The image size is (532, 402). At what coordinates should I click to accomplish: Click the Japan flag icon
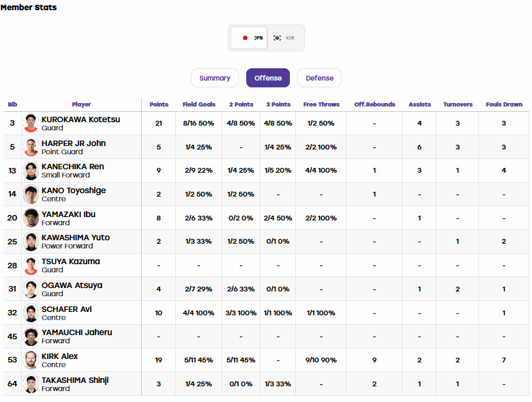tap(245, 38)
